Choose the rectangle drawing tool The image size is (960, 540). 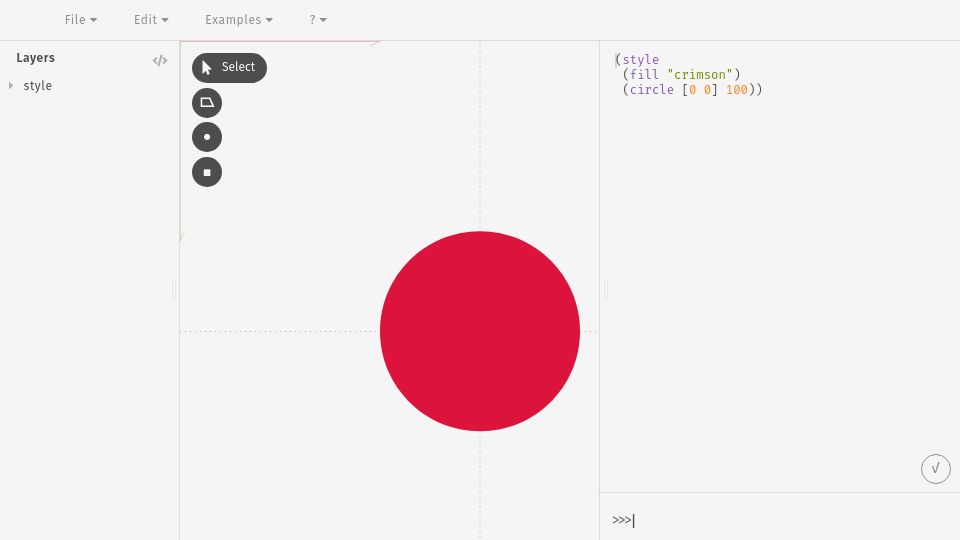point(207,172)
